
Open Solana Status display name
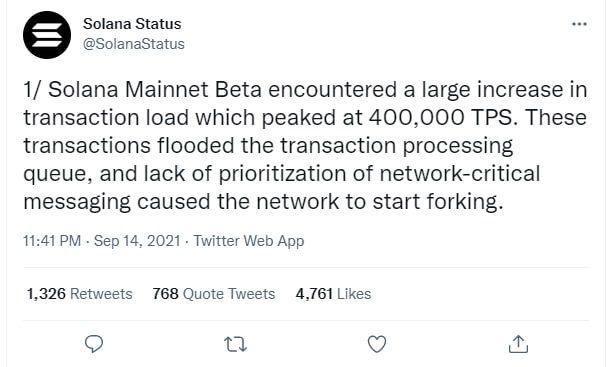coord(132,24)
